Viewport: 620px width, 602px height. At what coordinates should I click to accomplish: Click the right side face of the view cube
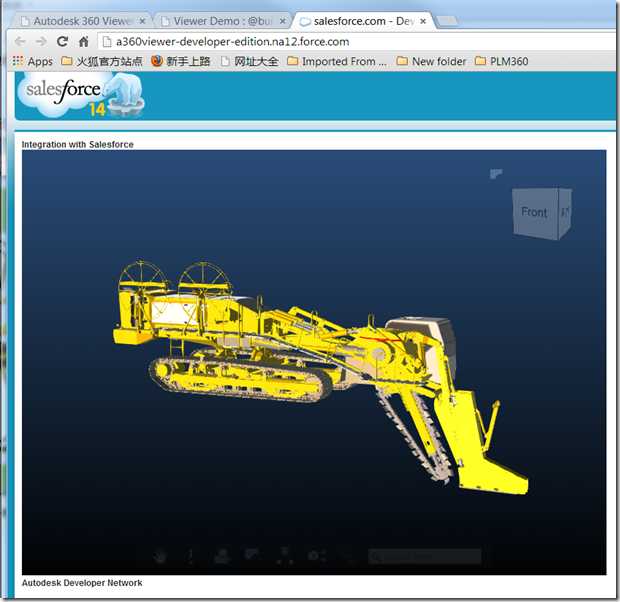tap(565, 213)
